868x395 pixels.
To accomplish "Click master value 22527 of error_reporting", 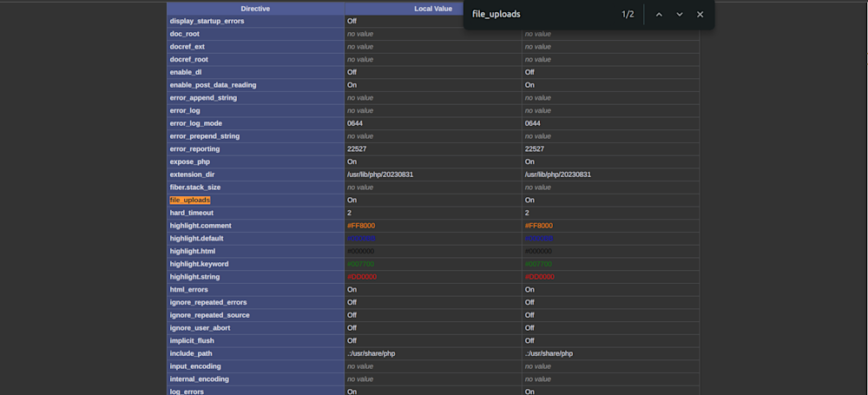I will point(534,149).
